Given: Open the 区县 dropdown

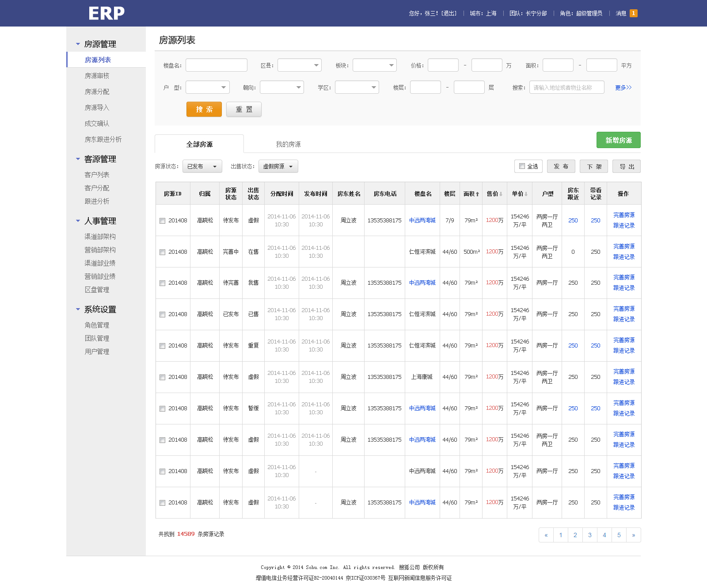Looking at the screenshot, I should pyautogui.click(x=299, y=65).
